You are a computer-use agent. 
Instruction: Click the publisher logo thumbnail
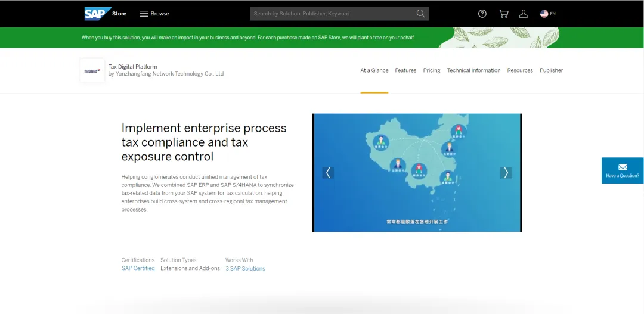click(92, 70)
